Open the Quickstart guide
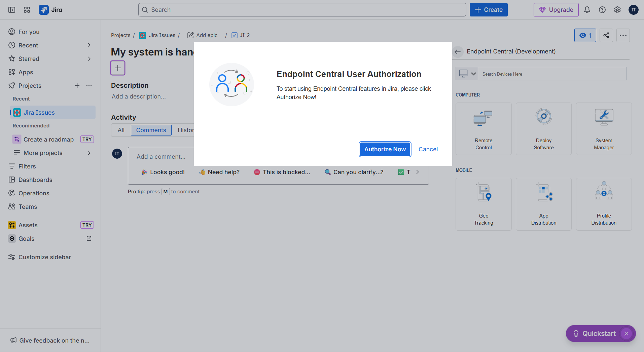Image resolution: width=644 pixels, height=352 pixels. click(x=594, y=334)
